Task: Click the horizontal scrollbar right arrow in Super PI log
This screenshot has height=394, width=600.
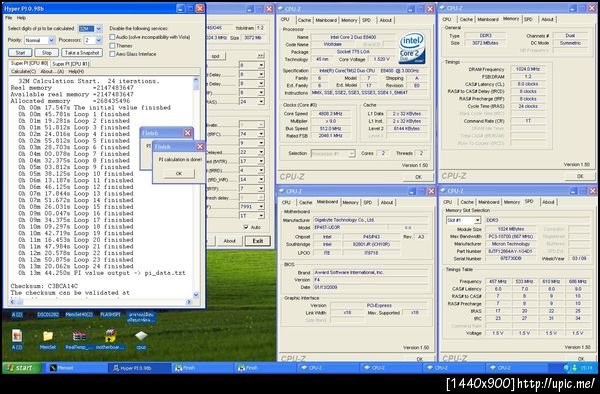Action: pyautogui.click(x=189, y=302)
